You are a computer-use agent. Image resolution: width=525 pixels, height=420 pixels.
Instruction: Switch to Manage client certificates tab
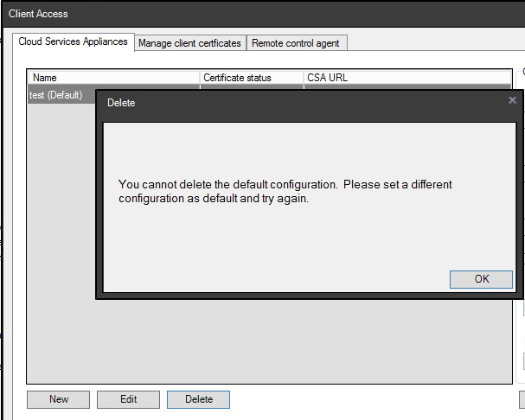tap(190, 42)
